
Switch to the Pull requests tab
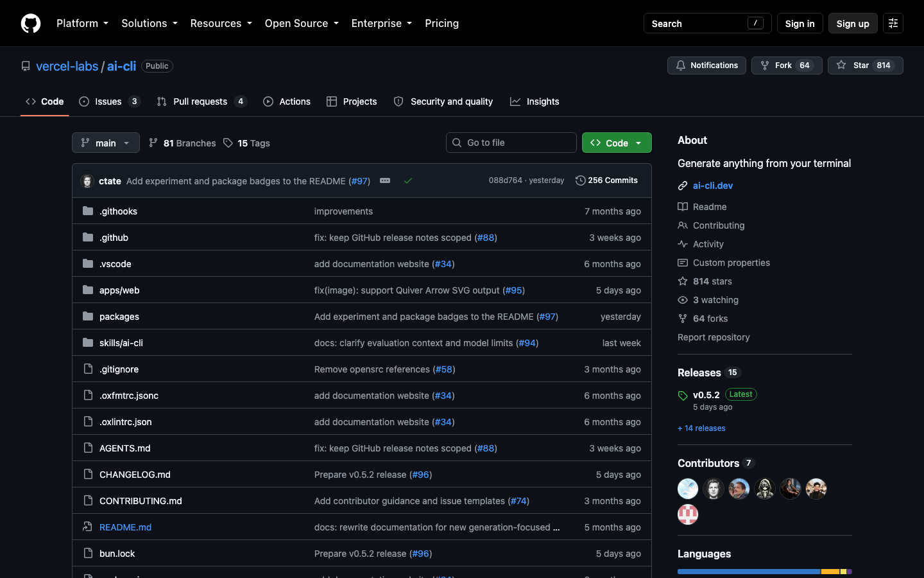(201, 101)
